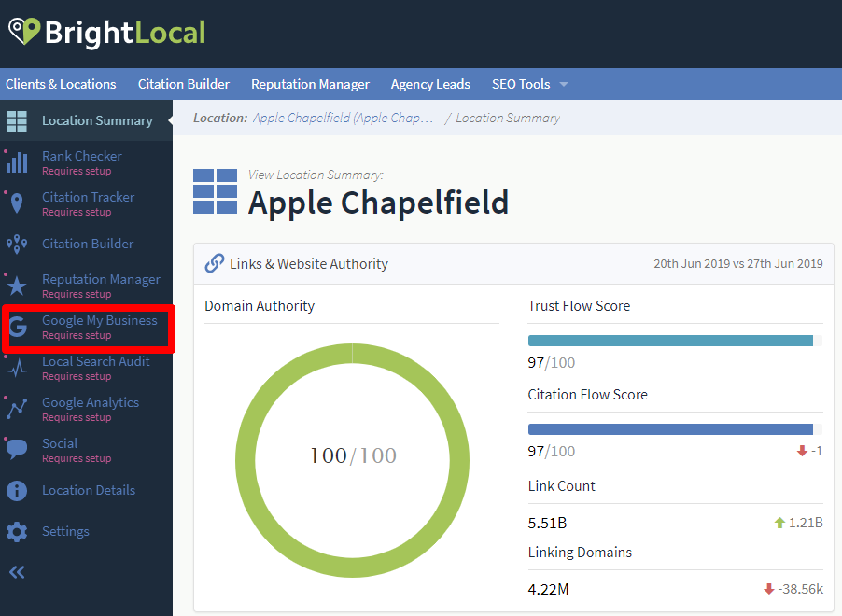Viewport: 842px width, 616px height.
Task: Click the Location Details info icon
Action: (17, 490)
